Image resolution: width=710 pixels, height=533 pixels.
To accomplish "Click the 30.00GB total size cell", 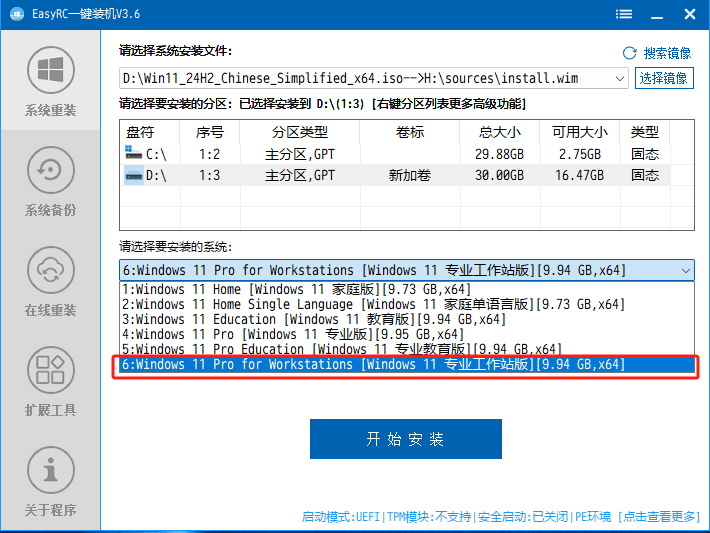I will (x=499, y=175).
